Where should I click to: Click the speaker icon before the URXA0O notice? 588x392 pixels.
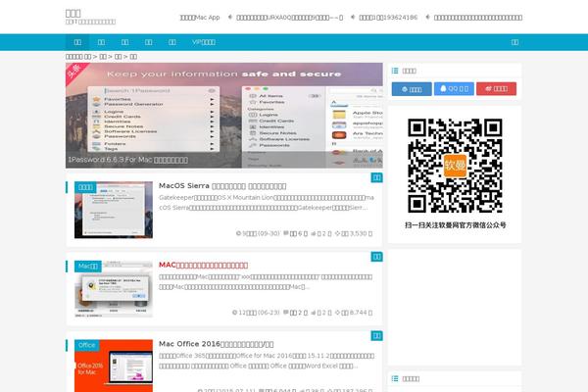pos(230,17)
